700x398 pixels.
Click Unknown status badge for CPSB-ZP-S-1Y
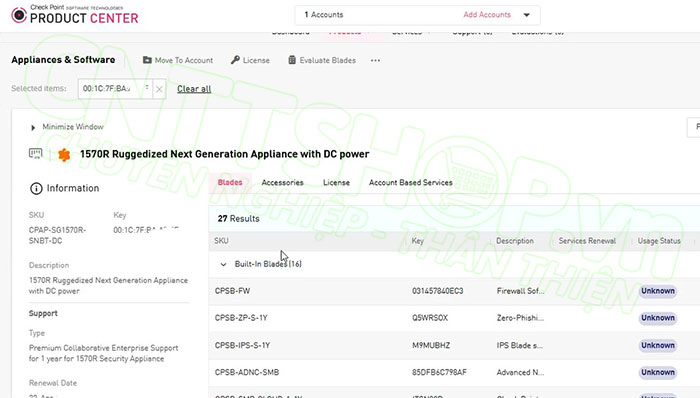tap(658, 318)
